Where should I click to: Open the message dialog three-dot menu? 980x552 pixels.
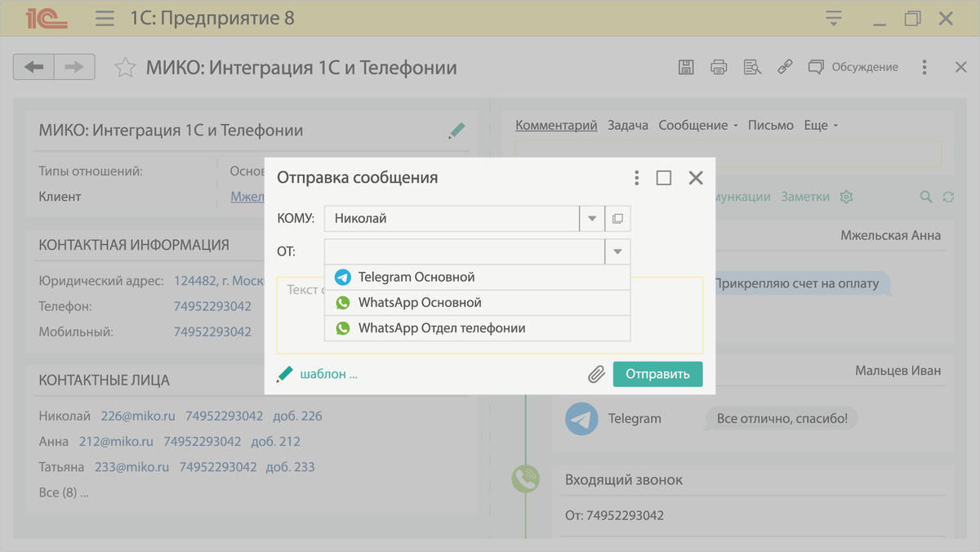[x=637, y=178]
